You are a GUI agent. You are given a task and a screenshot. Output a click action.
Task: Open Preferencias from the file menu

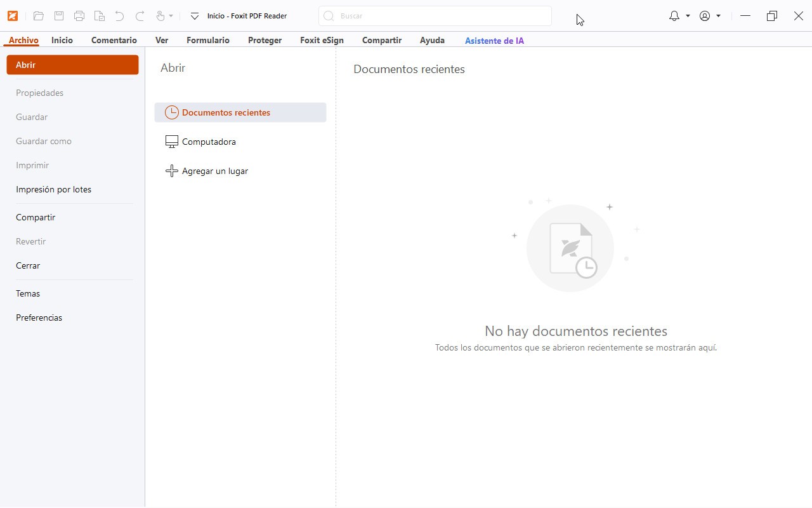tap(39, 317)
